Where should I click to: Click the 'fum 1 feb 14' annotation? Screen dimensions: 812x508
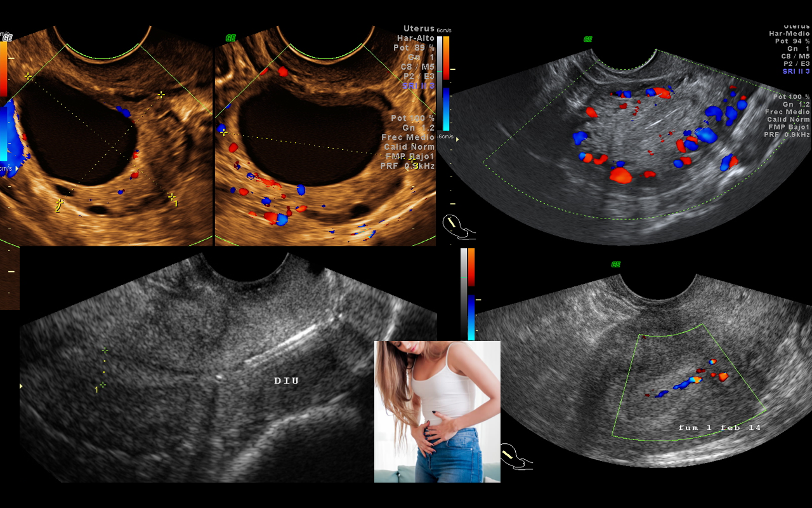click(x=719, y=427)
